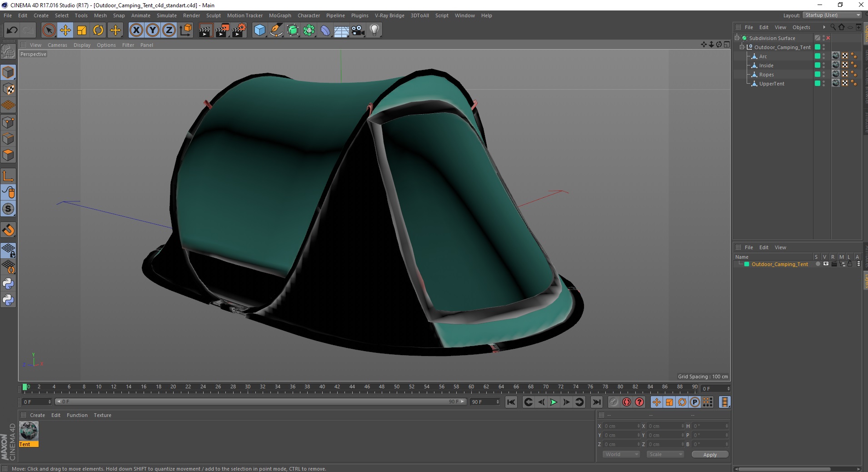Switch to Polygons mode icon
This screenshot has height=472, width=868.
pyautogui.click(x=8, y=155)
